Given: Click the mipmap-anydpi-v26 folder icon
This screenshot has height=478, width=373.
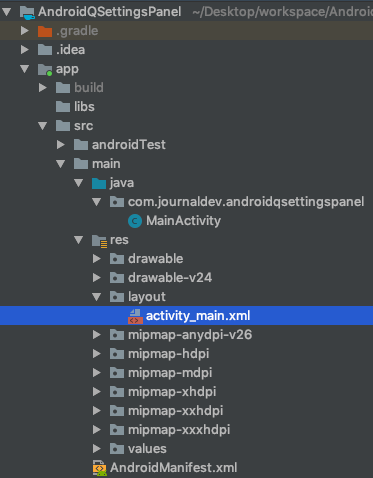Looking at the screenshot, I should click(x=117, y=335).
